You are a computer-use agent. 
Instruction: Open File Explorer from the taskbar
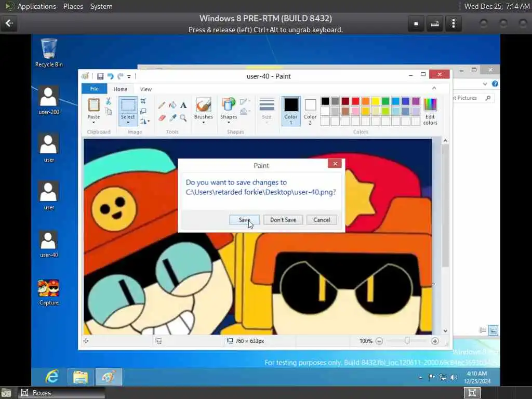click(x=81, y=377)
